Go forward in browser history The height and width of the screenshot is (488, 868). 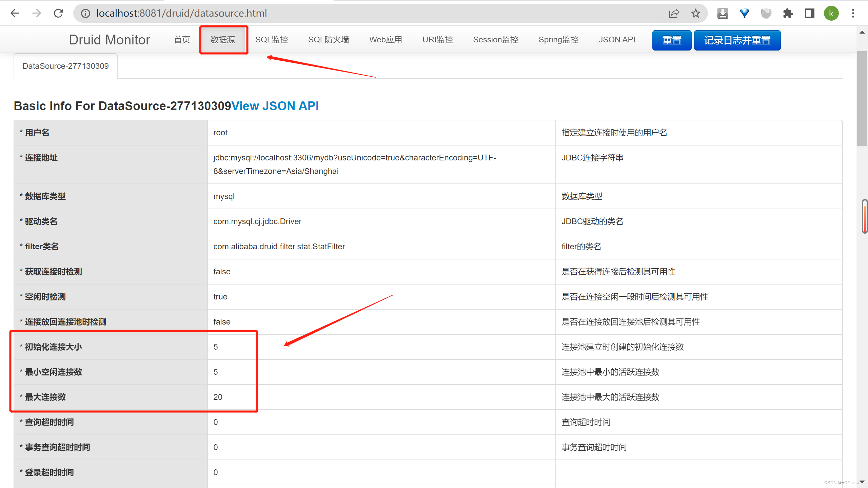coord(37,13)
